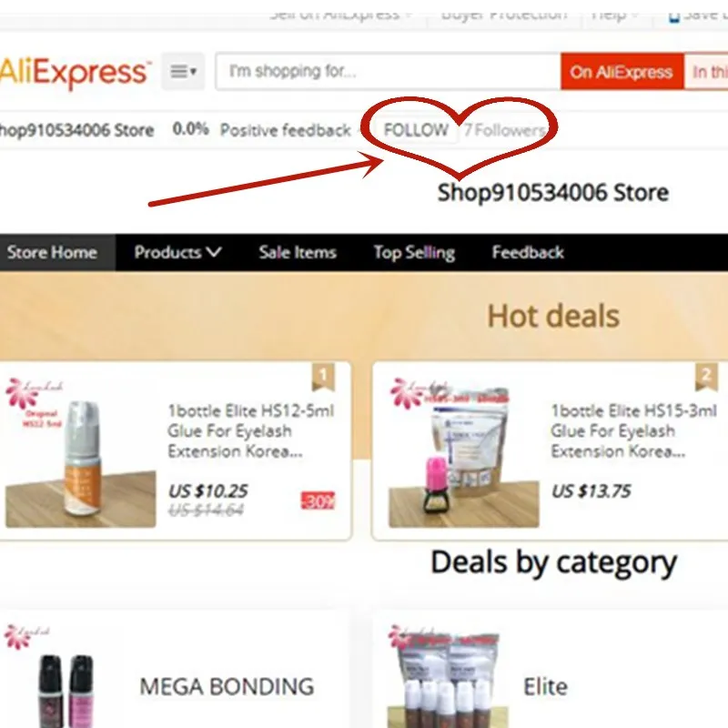
Task: Toggle FOLLOW for this store
Action: [416, 129]
